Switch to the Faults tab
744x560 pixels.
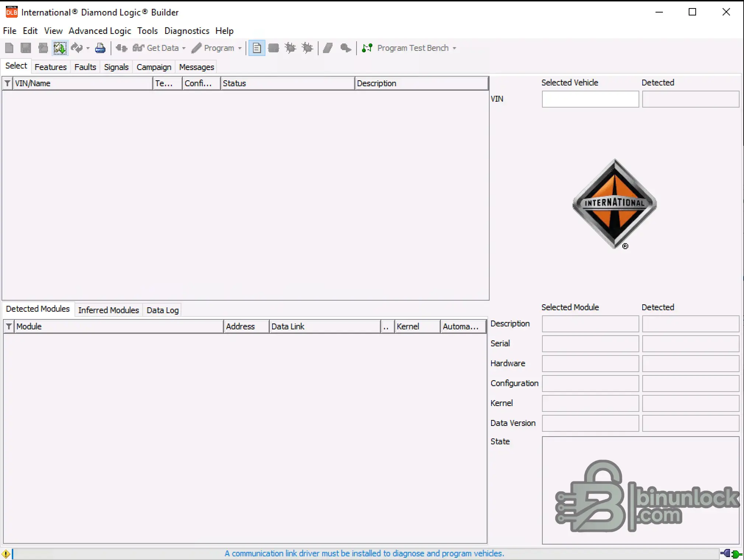point(85,67)
